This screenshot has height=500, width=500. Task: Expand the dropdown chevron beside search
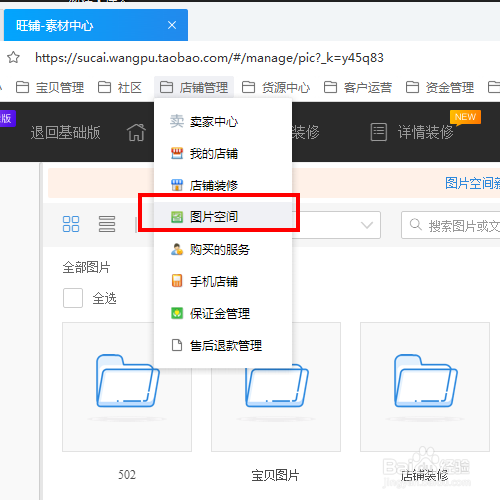click(x=367, y=225)
